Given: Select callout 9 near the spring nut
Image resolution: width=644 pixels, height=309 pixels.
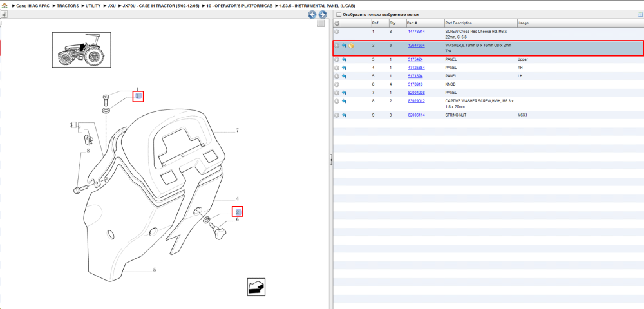Looking at the screenshot, I should point(79,127).
